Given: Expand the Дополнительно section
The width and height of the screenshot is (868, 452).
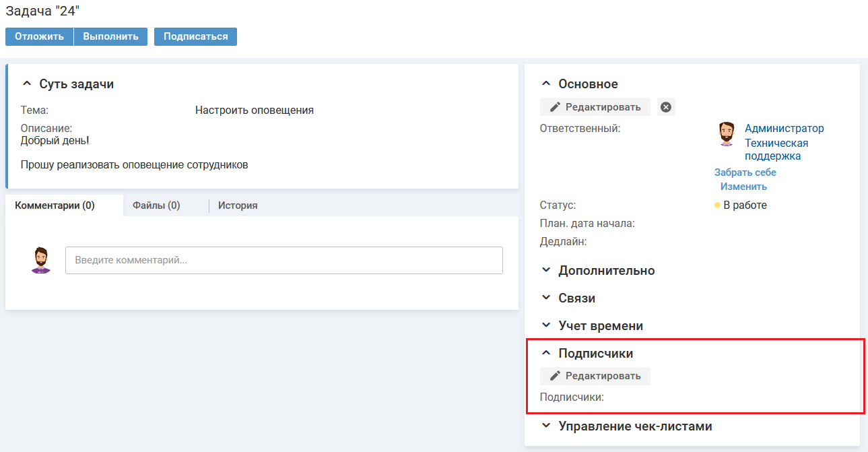Looking at the screenshot, I should (546, 271).
